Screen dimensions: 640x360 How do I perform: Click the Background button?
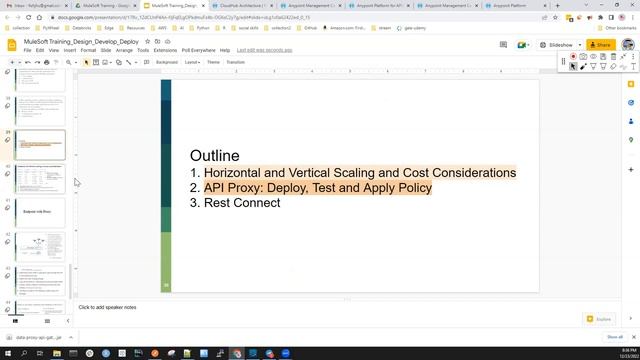click(x=167, y=62)
